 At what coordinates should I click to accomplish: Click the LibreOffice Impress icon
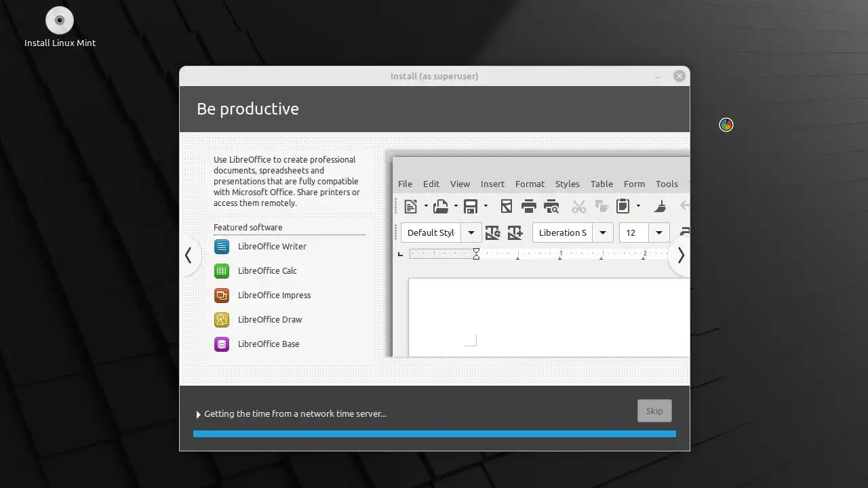222,296
